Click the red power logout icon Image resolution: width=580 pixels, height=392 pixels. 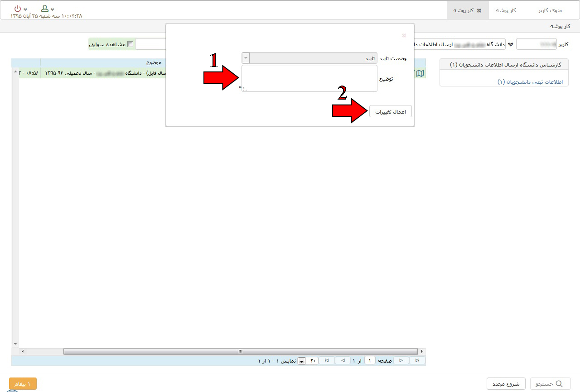coord(17,9)
